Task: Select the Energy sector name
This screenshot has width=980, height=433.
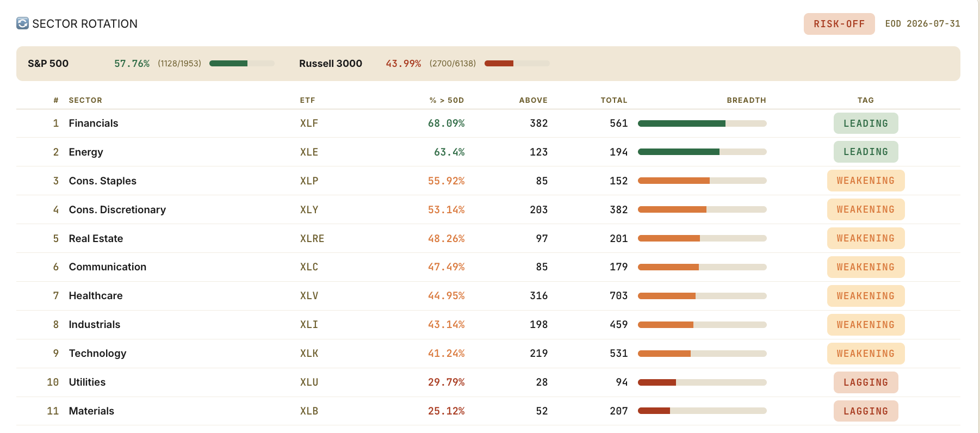Action: pos(86,152)
